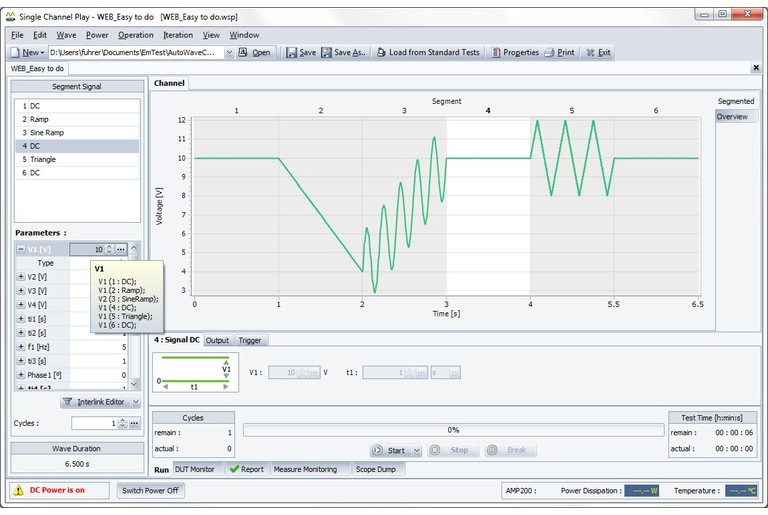Click the disabled Stop button
Image resolution: width=768 pixels, height=515 pixels.
click(453, 450)
